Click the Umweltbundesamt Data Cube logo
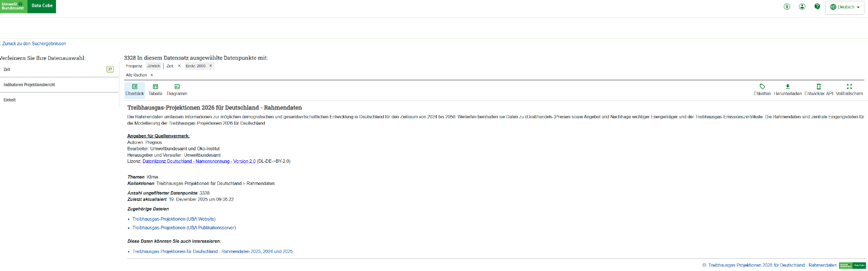The height and width of the screenshot is (271, 868). [x=28, y=6]
